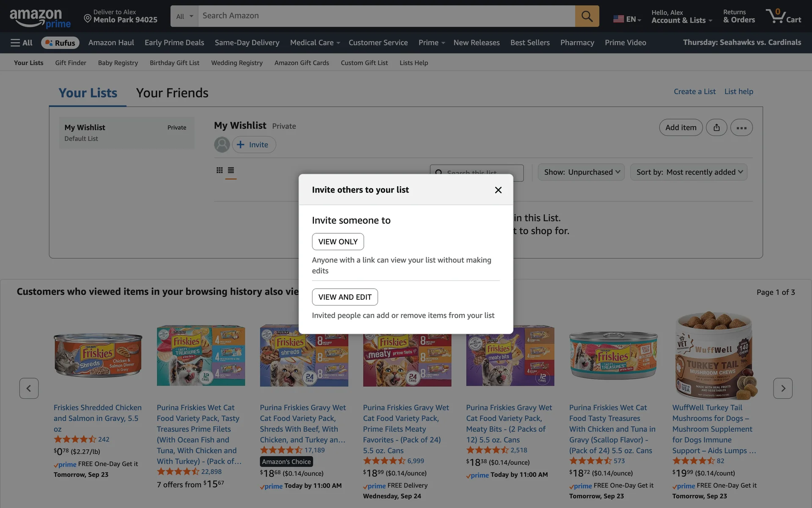
Task: Switch to grid view icon
Action: point(219,170)
